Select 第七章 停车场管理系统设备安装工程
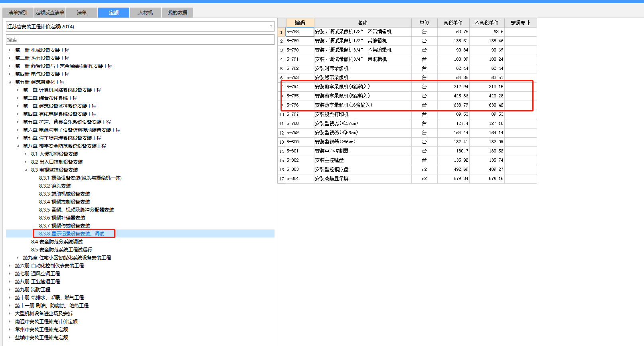Viewport: 644px width, 346px height. tap(62, 138)
